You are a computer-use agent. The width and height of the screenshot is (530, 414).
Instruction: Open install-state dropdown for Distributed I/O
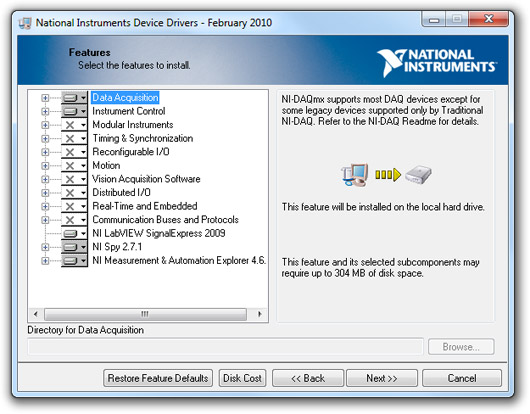click(x=74, y=193)
